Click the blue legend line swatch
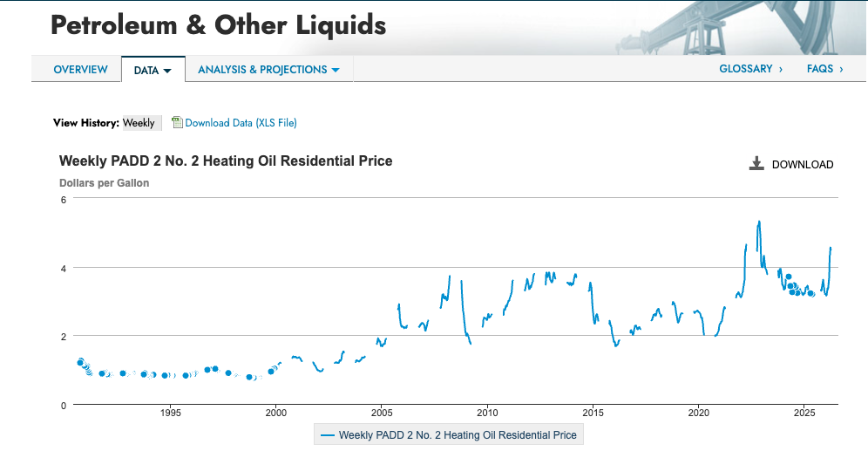Image resolution: width=868 pixels, height=451 pixels. point(328,435)
